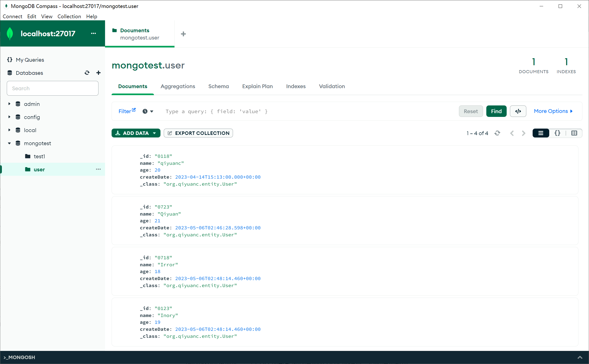Expand More Options link
Image resolution: width=589 pixels, height=364 pixels.
[553, 111]
